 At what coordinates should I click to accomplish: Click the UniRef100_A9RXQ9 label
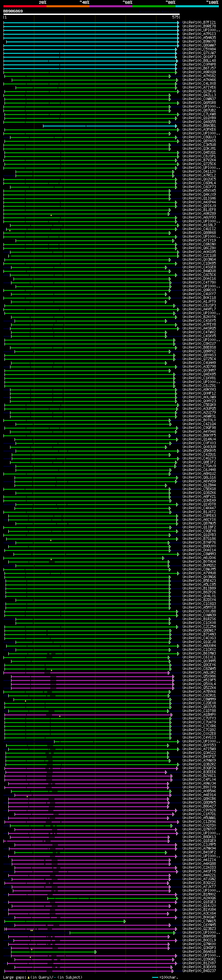199,72
